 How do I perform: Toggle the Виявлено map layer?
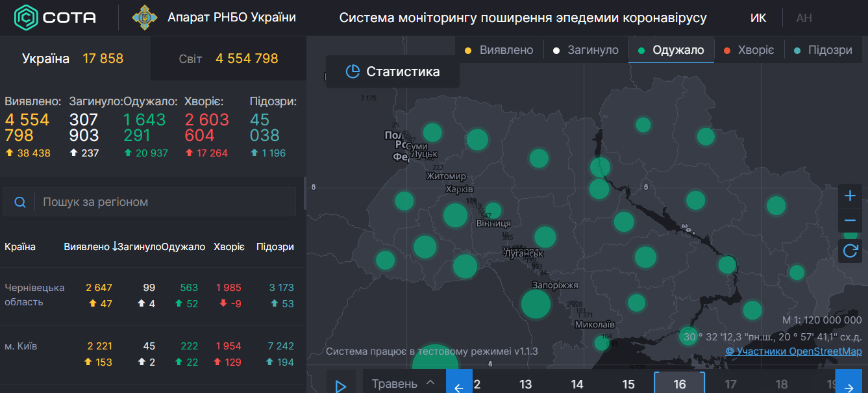(498, 49)
